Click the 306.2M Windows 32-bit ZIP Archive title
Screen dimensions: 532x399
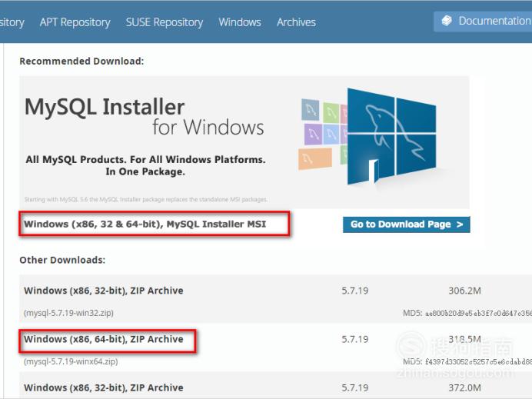[104, 291]
